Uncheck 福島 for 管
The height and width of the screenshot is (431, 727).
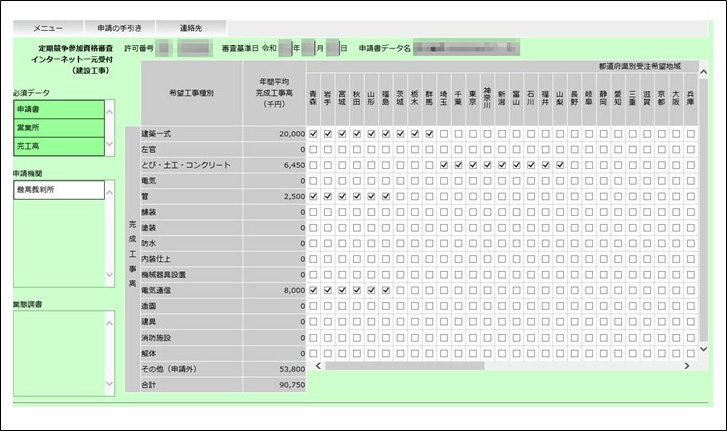(x=386, y=196)
